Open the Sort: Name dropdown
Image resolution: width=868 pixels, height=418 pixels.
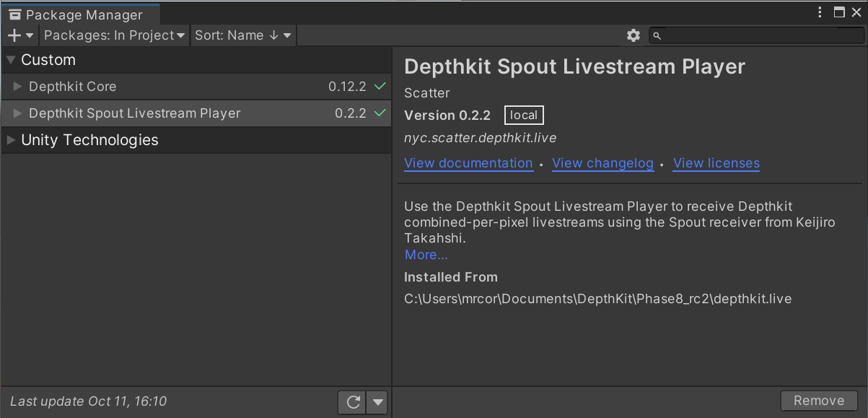(243, 35)
